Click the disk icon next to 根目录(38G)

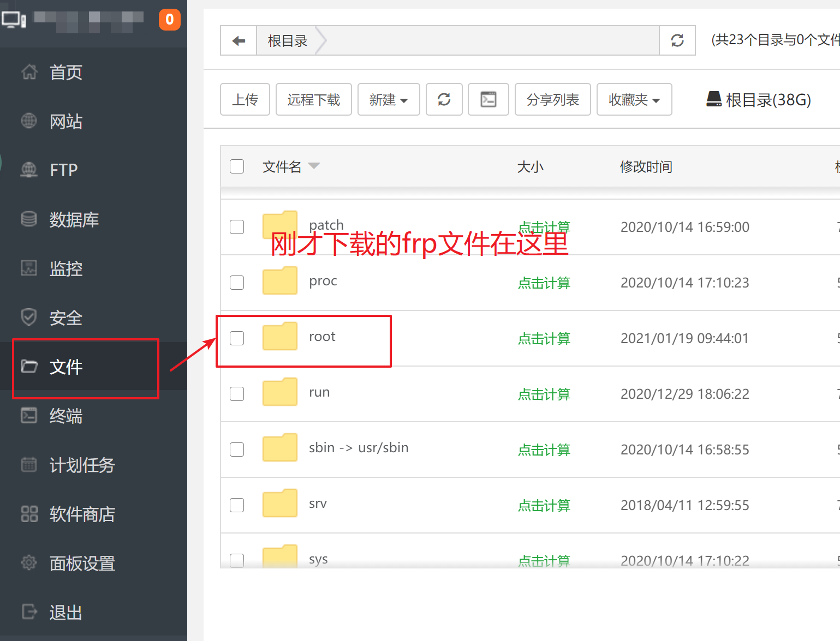tap(714, 99)
